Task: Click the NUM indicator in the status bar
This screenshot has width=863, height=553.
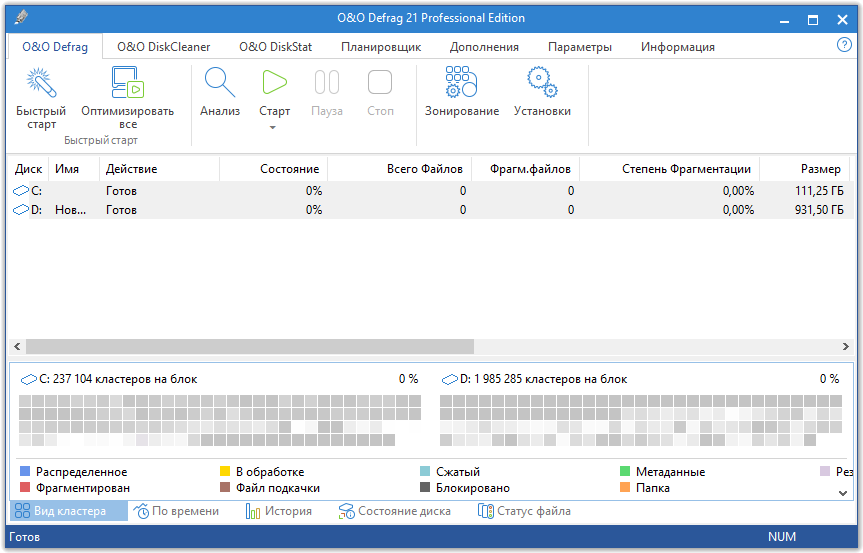Action: [x=782, y=537]
